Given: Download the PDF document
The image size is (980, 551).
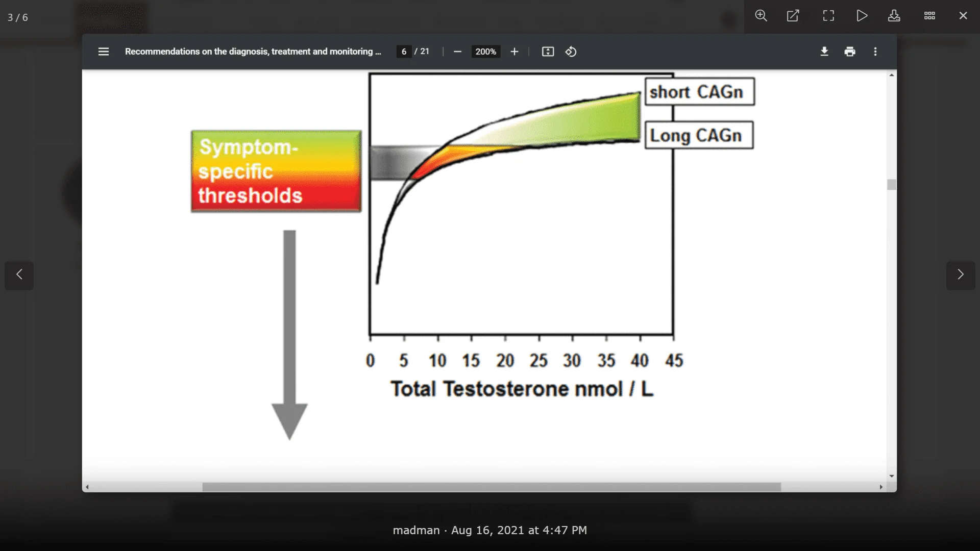Looking at the screenshot, I should tap(824, 52).
